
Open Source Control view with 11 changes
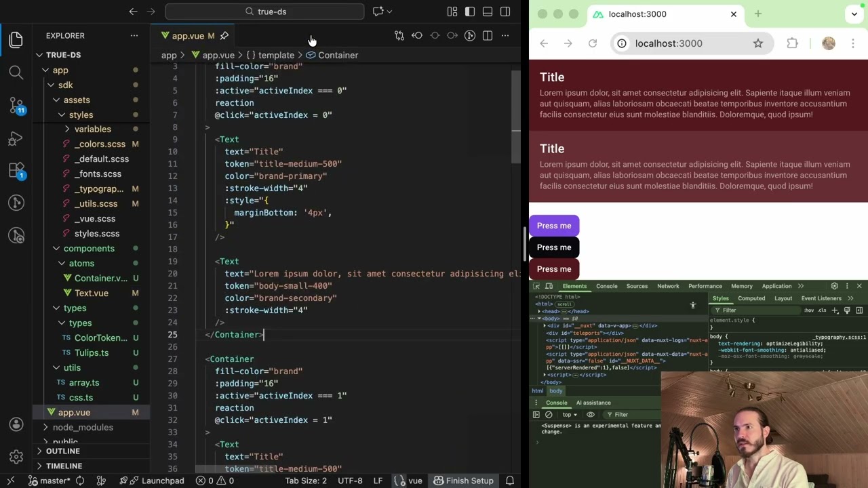(16, 105)
